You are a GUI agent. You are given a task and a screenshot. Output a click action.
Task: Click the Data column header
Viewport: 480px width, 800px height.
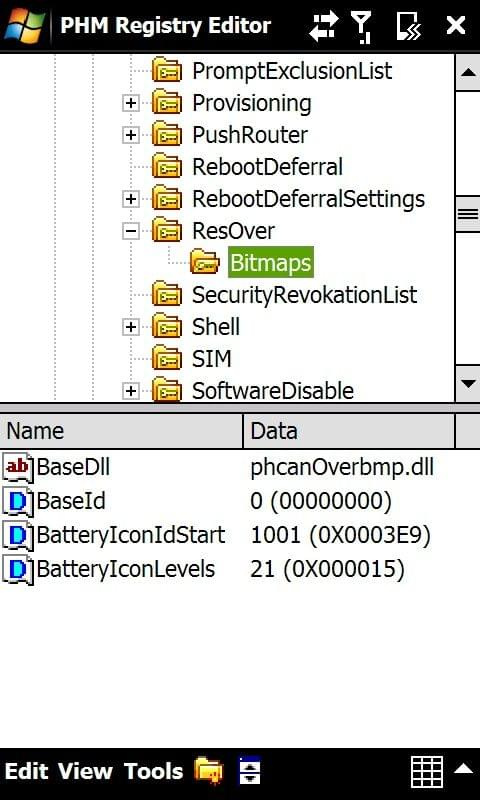coord(348,431)
